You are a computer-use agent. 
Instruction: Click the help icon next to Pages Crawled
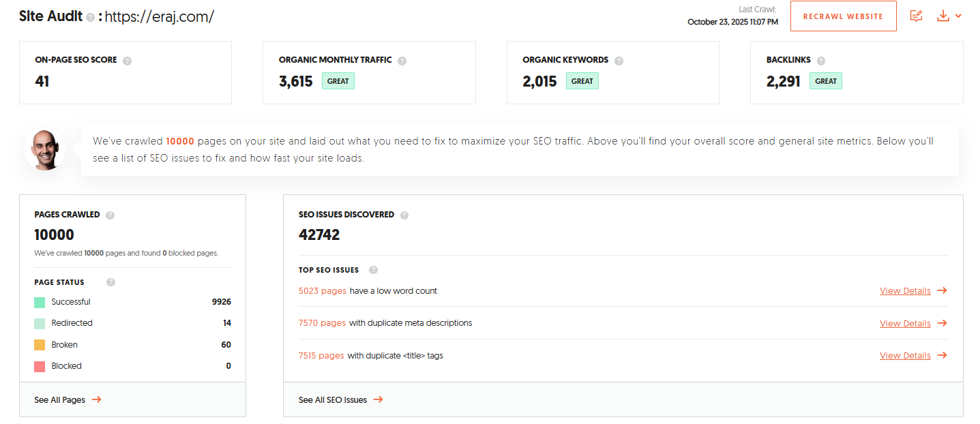pos(110,215)
